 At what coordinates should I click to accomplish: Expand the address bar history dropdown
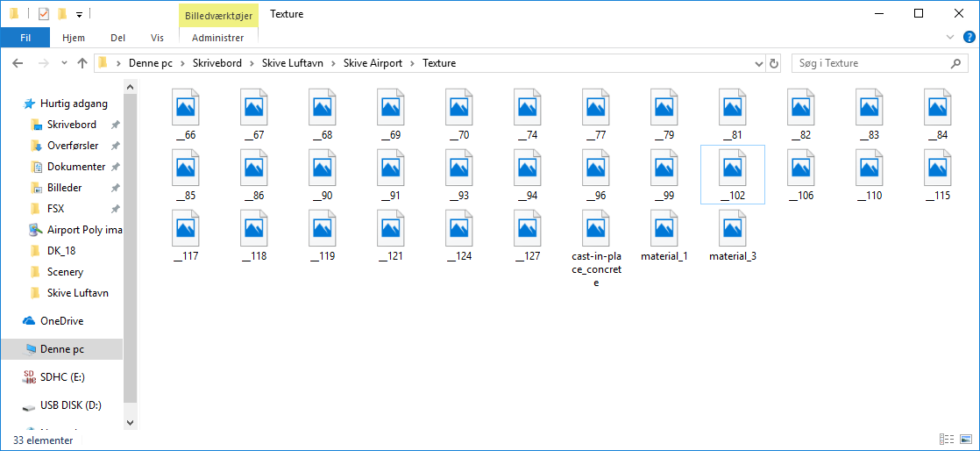pos(759,63)
